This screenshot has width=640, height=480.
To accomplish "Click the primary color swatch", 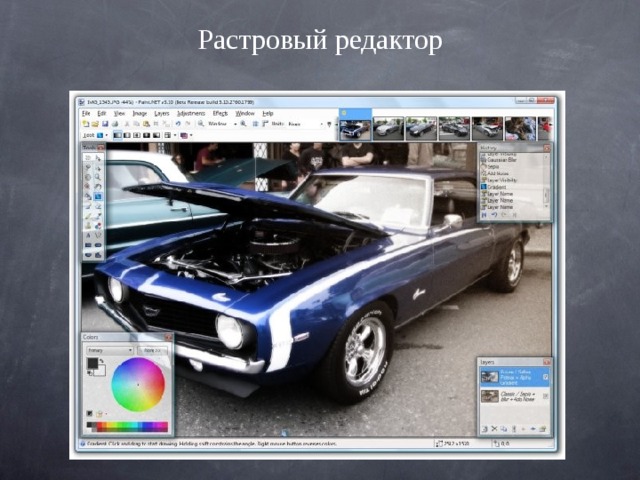I will (x=93, y=363).
